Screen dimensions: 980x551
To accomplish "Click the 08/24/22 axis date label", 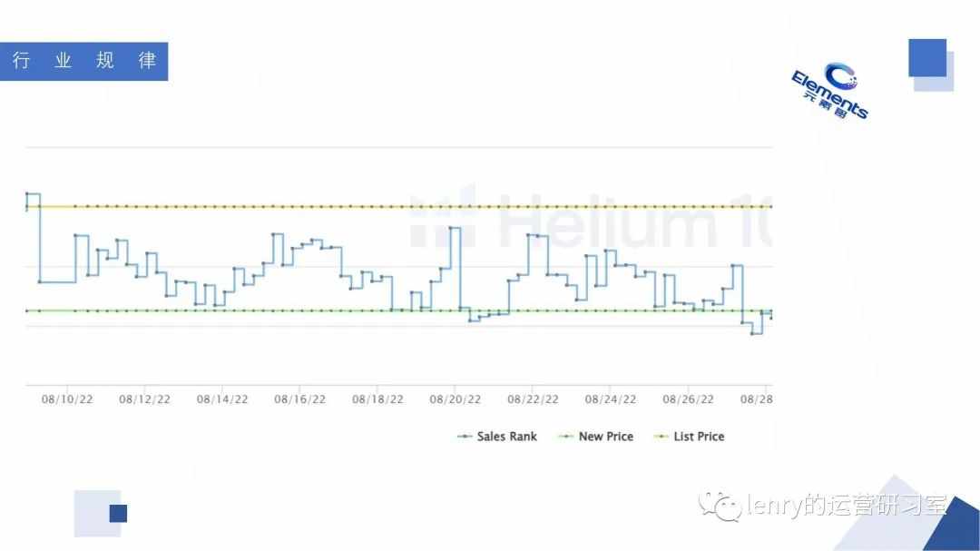I will pyautogui.click(x=611, y=399).
